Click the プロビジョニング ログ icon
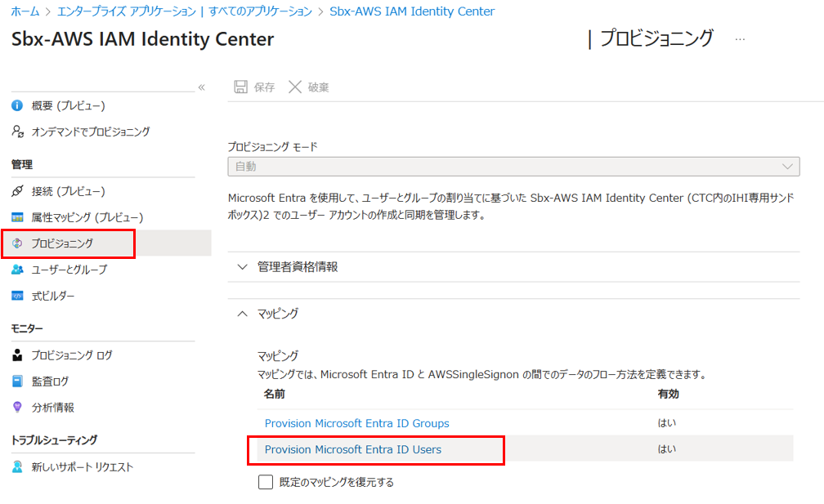The width and height of the screenshot is (824, 504). tap(17, 355)
